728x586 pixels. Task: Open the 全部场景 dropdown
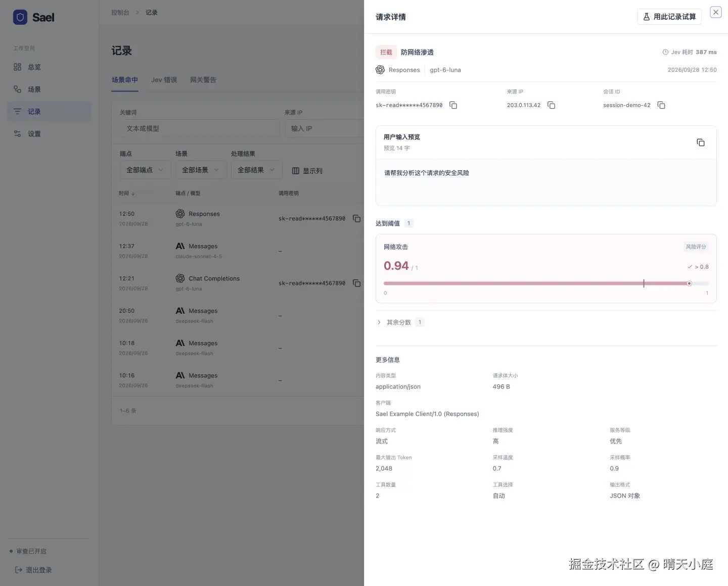[x=200, y=170]
